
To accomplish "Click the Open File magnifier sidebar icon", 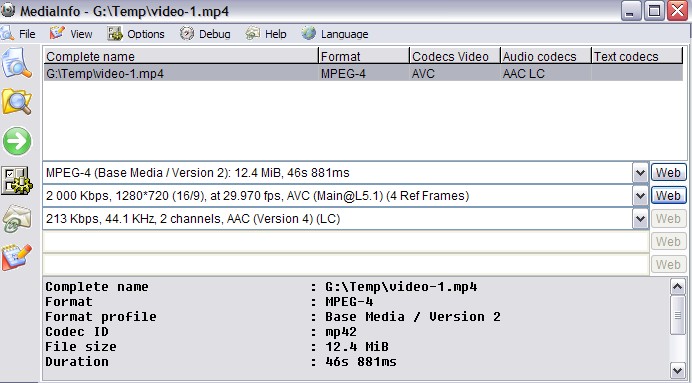I will click(x=17, y=64).
